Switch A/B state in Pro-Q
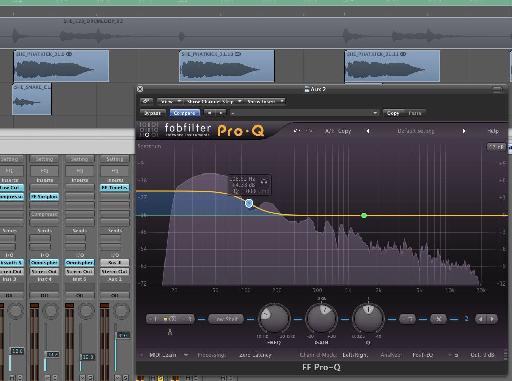The height and width of the screenshot is (381, 512). (x=329, y=131)
